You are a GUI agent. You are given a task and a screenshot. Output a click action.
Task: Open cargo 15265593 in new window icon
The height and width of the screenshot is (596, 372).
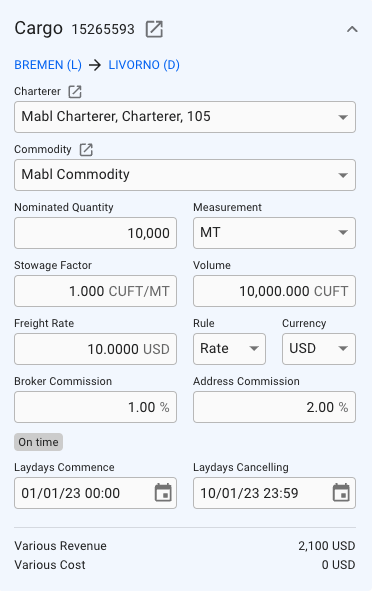click(154, 29)
